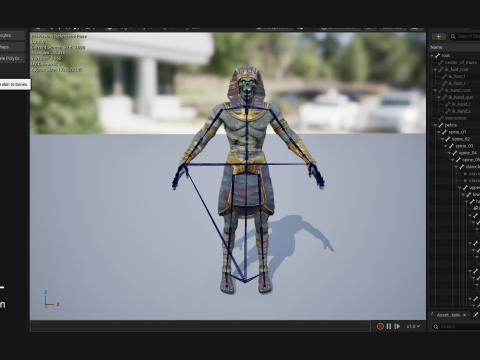The height and width of the screenshot is (360, 480).
Task: Select the pelvis bone
Action: click(x=451, y=125)
